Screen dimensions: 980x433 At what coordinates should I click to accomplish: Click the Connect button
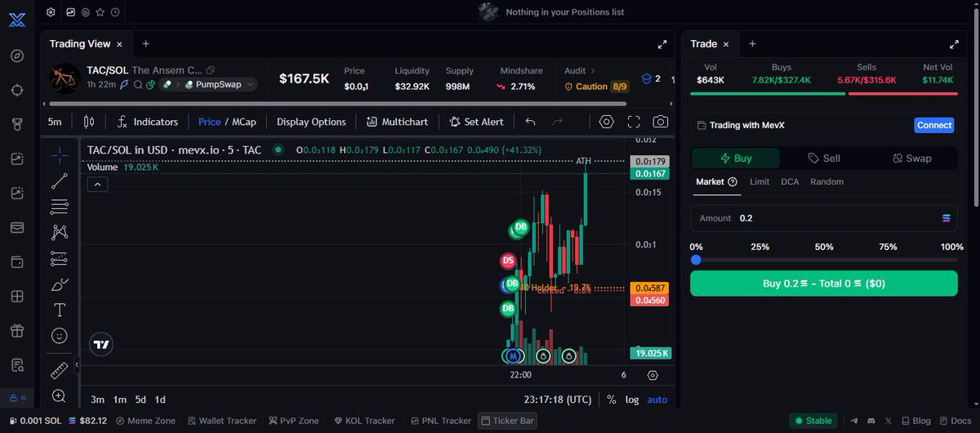(x=934, y=125)
